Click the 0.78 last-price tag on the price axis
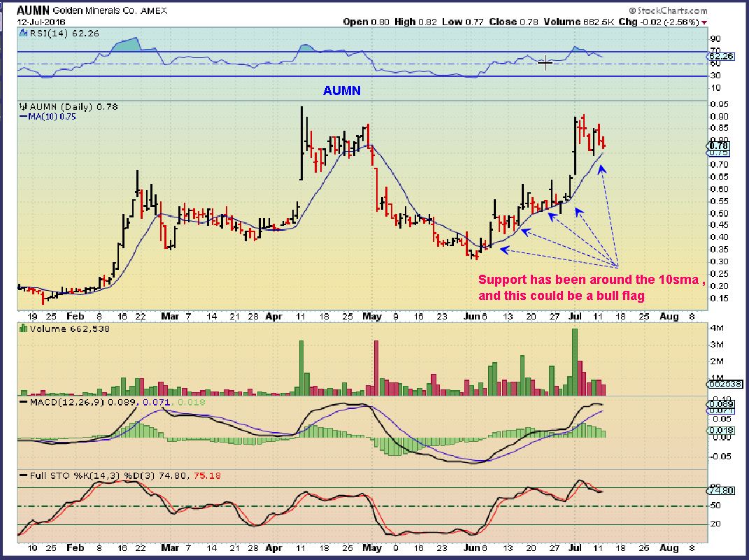This screenshot has width=749, height=560. pos(718,145)
